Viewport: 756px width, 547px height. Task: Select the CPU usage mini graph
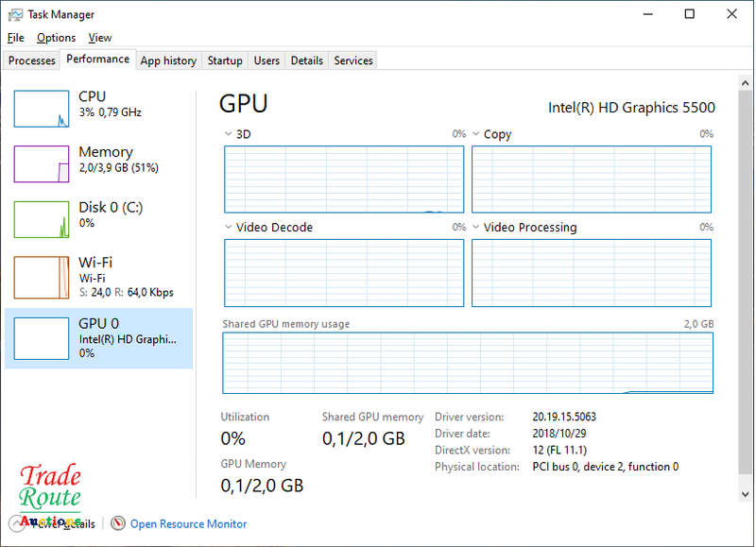pos(42,109)
